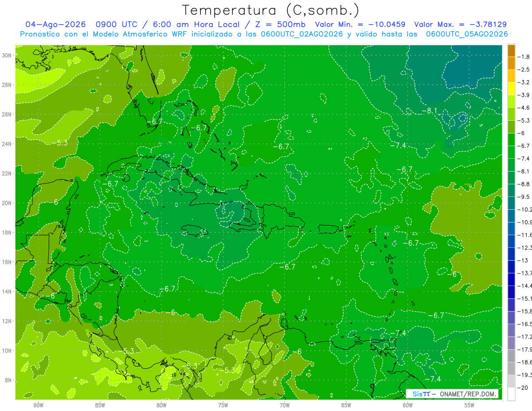This screenshot has height=411, width=532.
Task: Click the -18.6 colorbar label
Action: click(525, 362)
